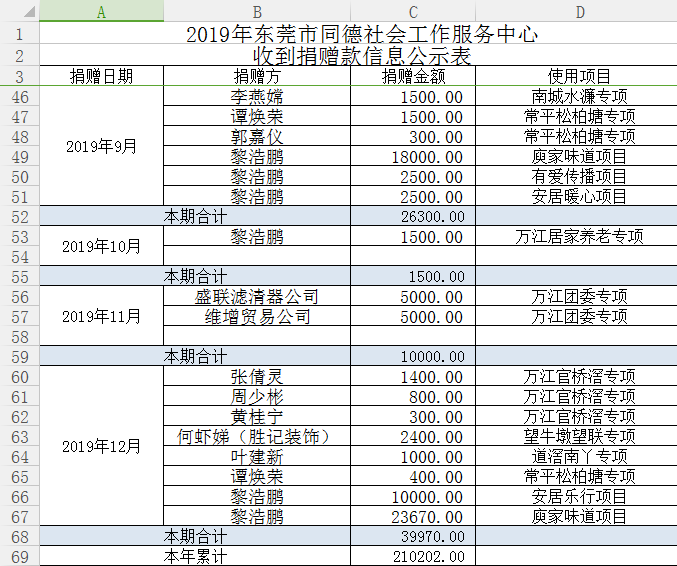Screen dimensions: 677x566
Task: Select the merged cell 2019年9月
Action: [x=101, y=146]
